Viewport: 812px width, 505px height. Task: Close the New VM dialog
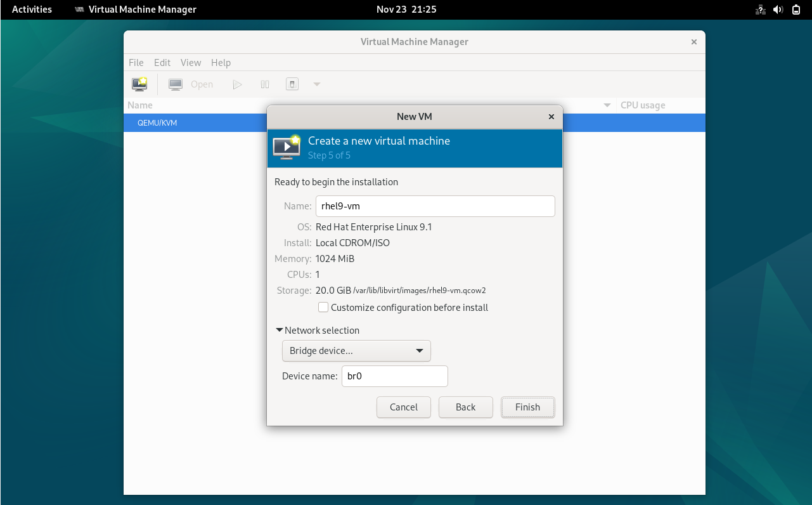coord(551,117)
